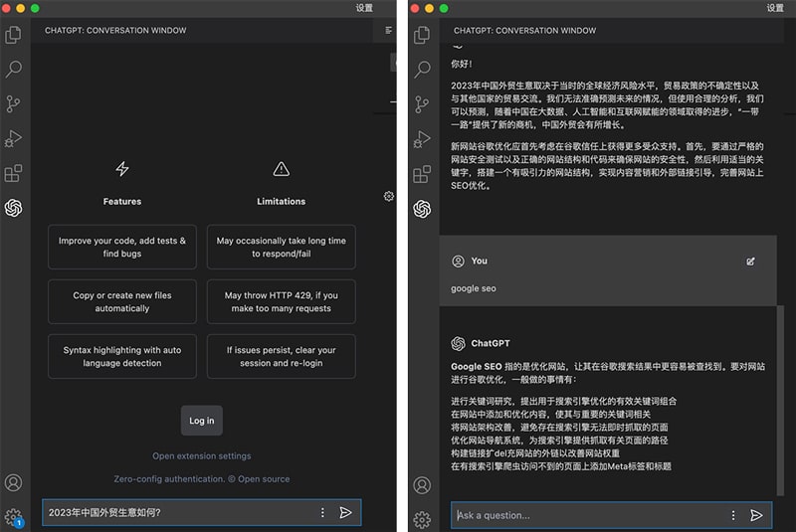Open Source Control icon in left window
796x532 pixels.
coord(14,103)
